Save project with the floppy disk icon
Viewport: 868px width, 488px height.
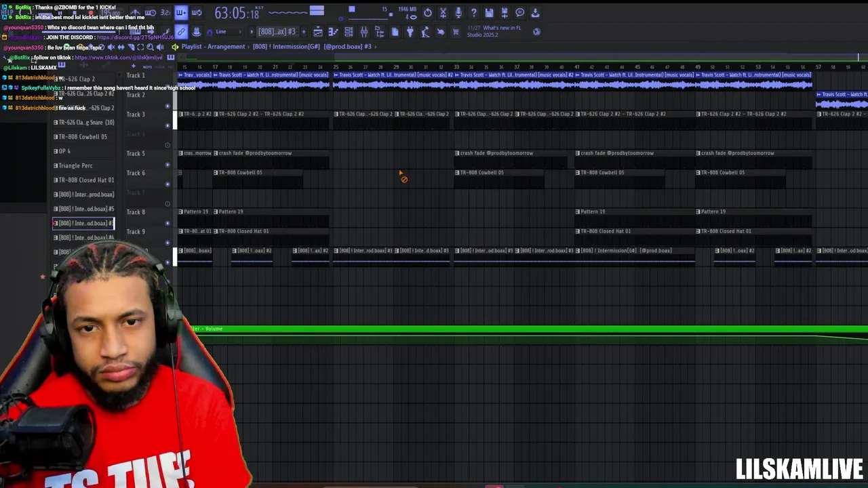(489, 13)
